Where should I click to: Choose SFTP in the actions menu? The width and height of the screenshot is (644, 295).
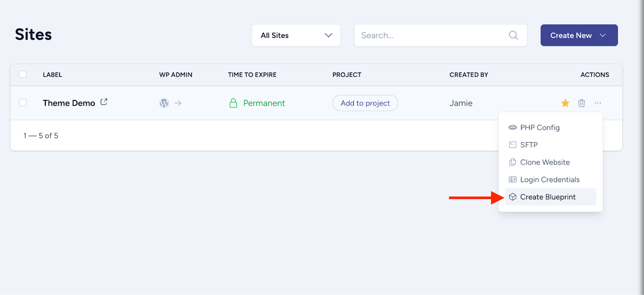click(x=528, y=145)
